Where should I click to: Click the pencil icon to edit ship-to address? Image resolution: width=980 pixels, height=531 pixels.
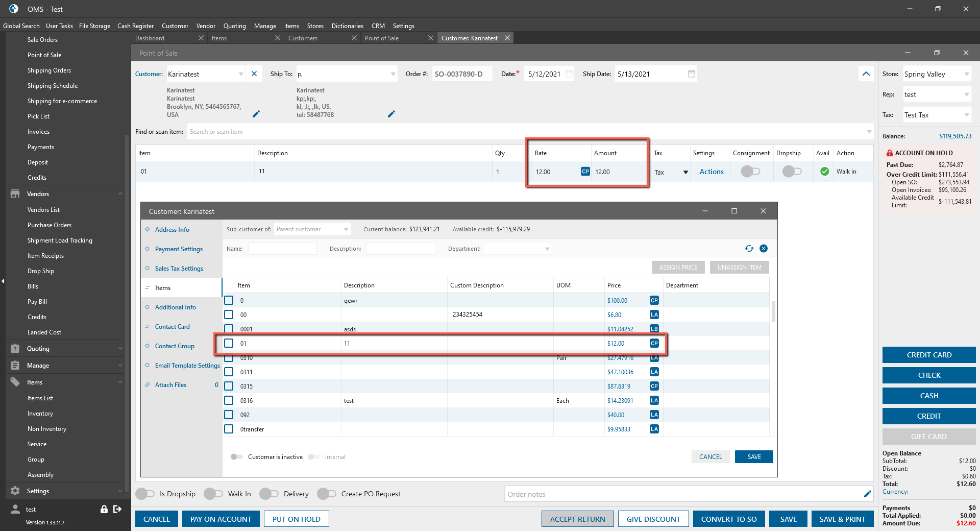[391, 114]
